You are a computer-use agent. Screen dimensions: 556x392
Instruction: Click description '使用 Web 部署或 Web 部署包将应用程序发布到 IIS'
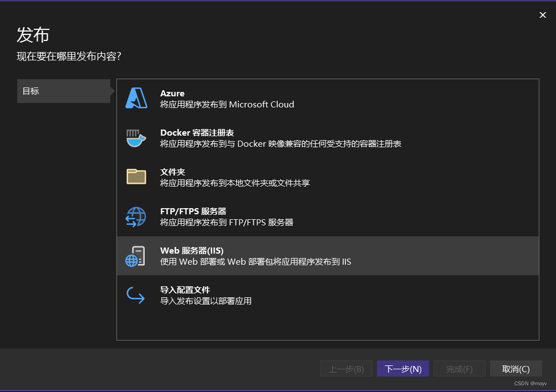(x=256, y=262)
